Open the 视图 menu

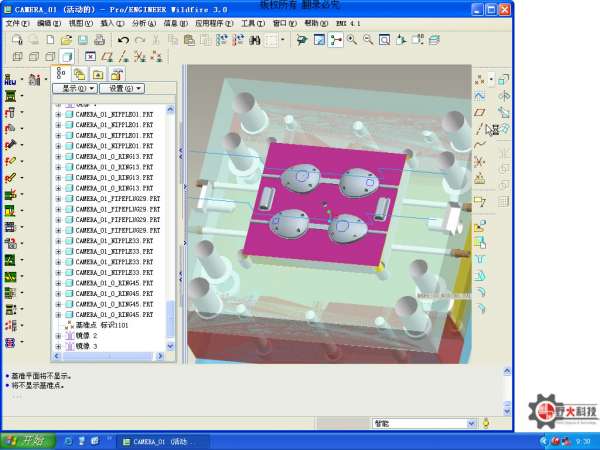[81, 23]
